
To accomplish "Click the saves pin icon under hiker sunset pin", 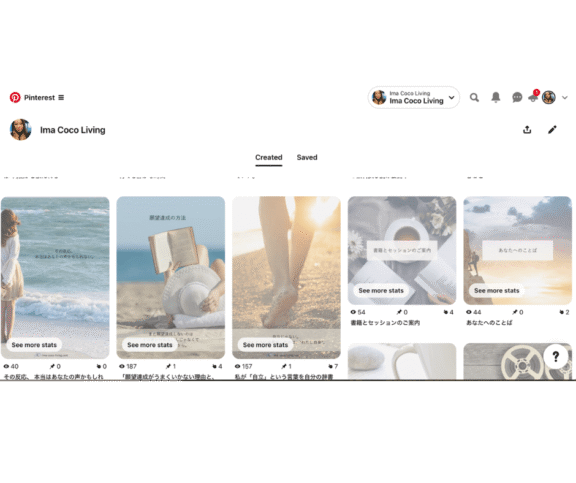I will pos(515,312).
